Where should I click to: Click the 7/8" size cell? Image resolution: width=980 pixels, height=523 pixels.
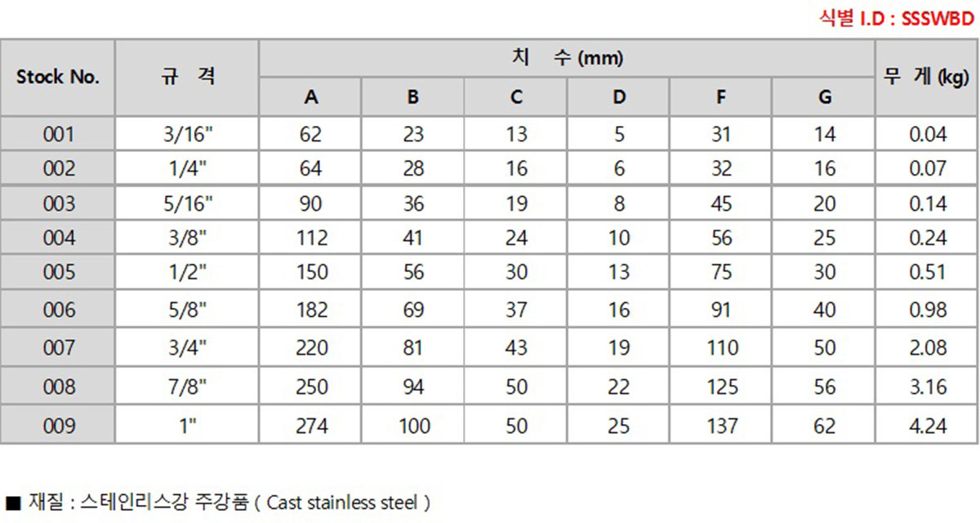187,387
